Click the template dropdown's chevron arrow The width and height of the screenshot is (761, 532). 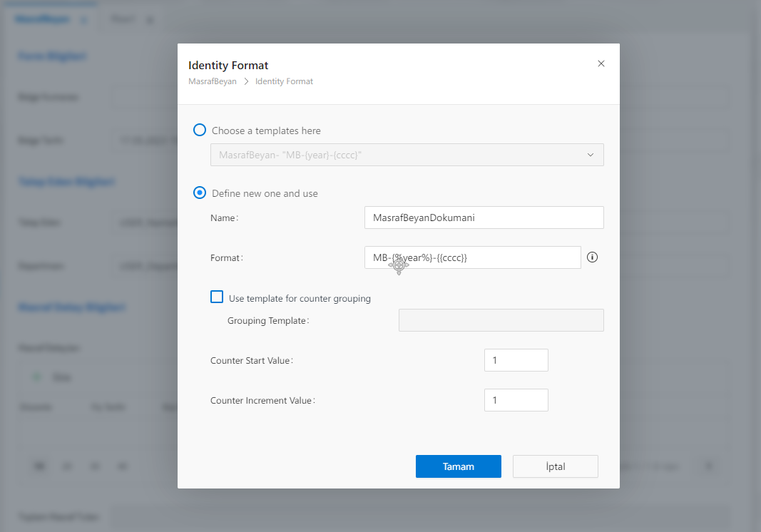[x=591, y=155]
